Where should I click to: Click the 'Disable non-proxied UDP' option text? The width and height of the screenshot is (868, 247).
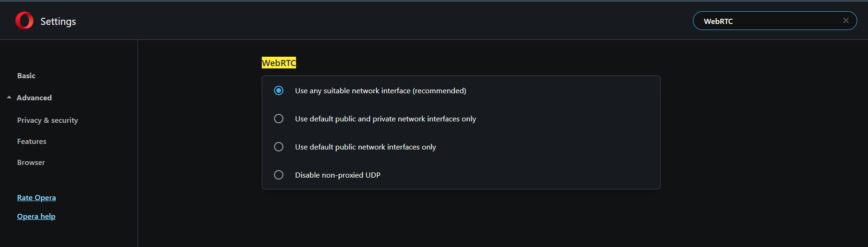(338, 175)
